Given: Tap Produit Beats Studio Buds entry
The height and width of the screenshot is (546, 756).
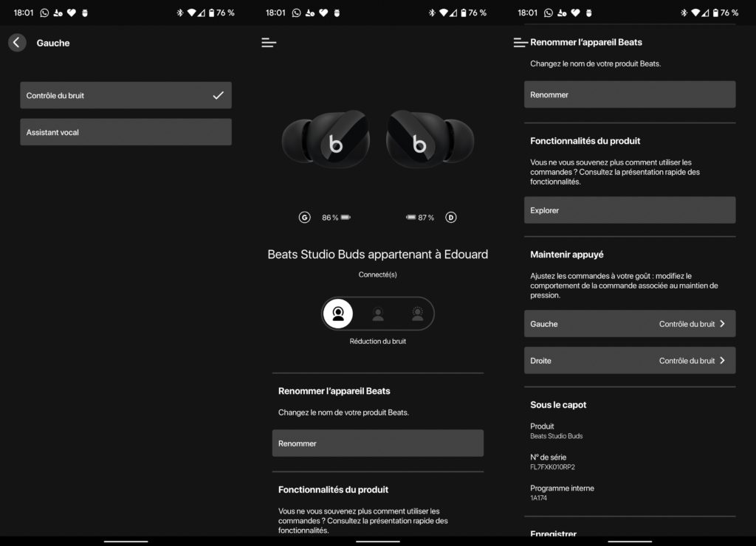Looking at the screenshot, I should [x=557, y=431].
